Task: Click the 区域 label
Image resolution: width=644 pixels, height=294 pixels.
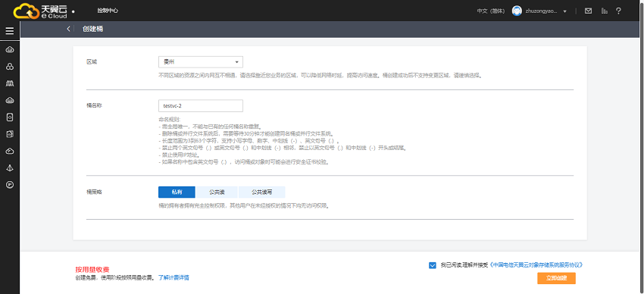Action: pyautogui.click(x=92, y=61)
